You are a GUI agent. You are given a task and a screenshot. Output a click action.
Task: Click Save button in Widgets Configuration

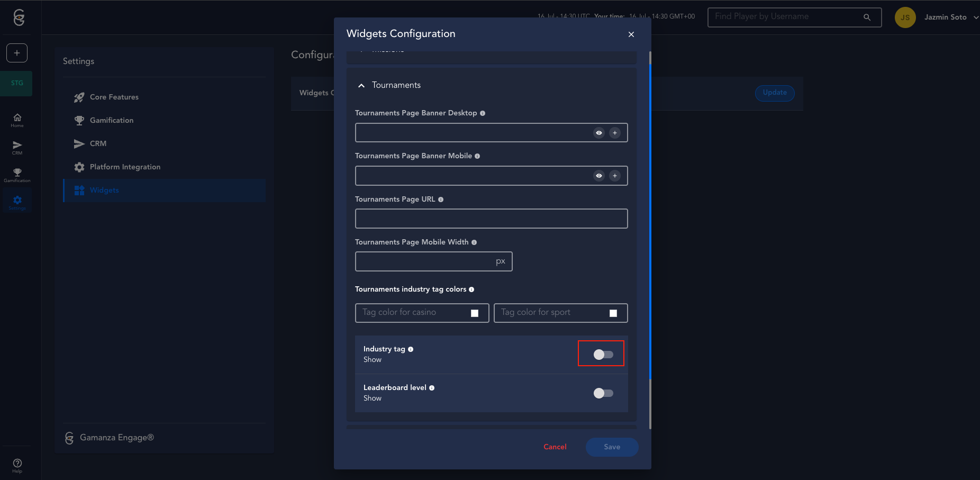[x=612, y=447]
